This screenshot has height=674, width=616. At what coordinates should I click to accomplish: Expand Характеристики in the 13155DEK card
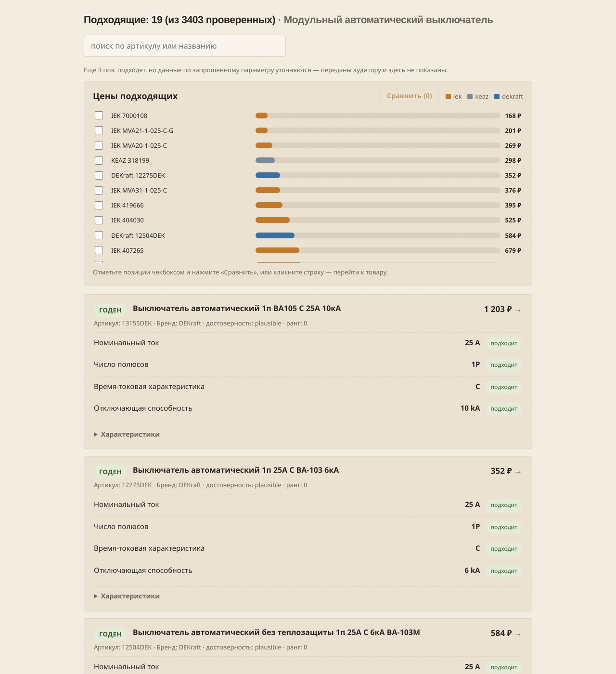pyautogui.click(x=127, y=434)
